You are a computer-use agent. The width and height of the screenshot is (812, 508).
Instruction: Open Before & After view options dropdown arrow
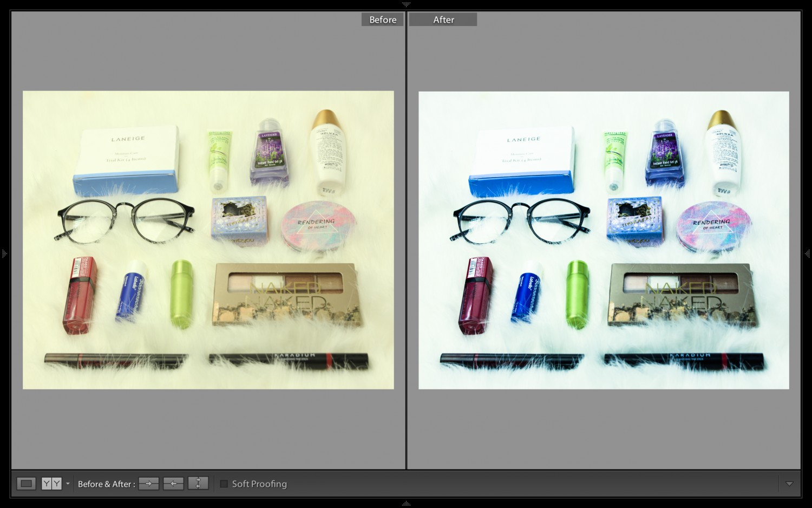tap(68, 484)
